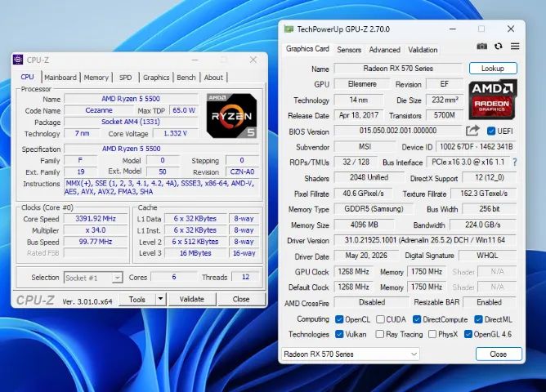This screenshot has width=546, height=392.
Task: Open the Radeon RX 570 Series GPU dropdown
Action: click(x=351, y=354)
